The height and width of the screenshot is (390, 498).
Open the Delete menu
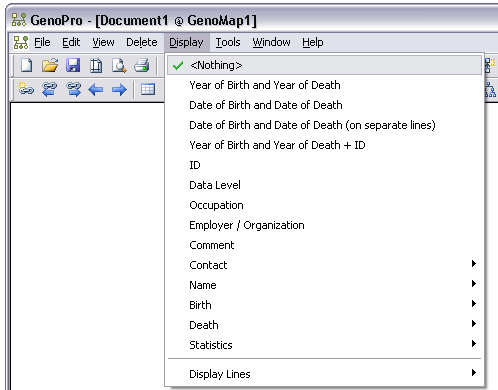pyautogui.click(x=142, y=42)
